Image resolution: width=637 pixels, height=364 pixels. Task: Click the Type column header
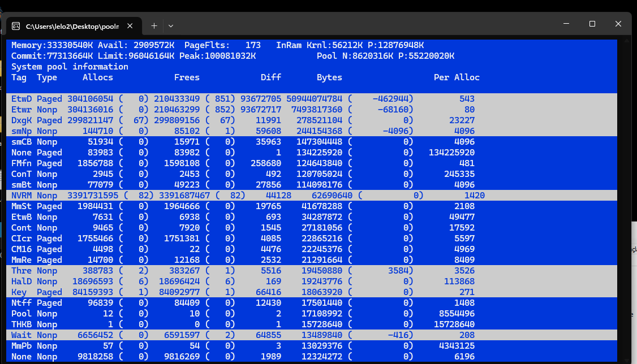point(47,77)
